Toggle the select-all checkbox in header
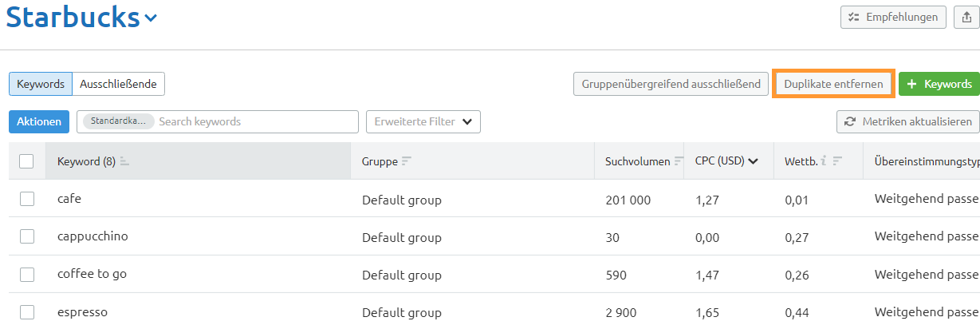 (x=26, y=161)
